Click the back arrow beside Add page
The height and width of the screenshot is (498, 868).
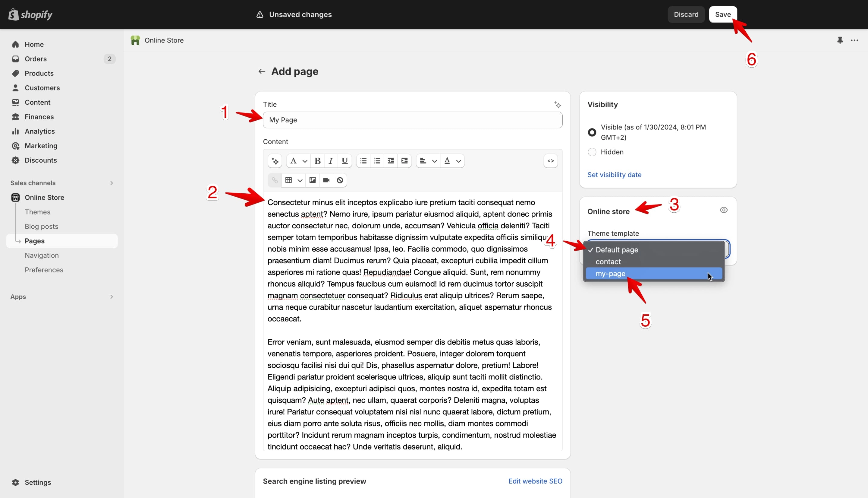coord(262,71)
